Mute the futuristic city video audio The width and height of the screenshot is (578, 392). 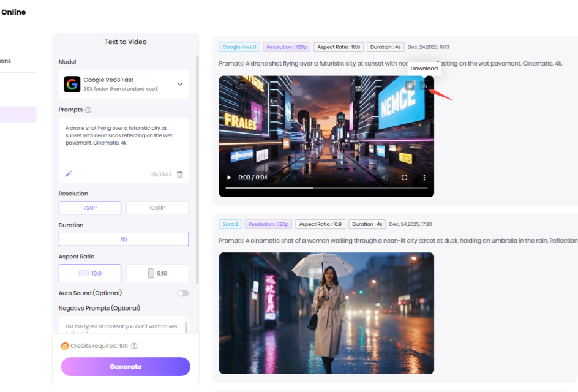pos(385,177)
